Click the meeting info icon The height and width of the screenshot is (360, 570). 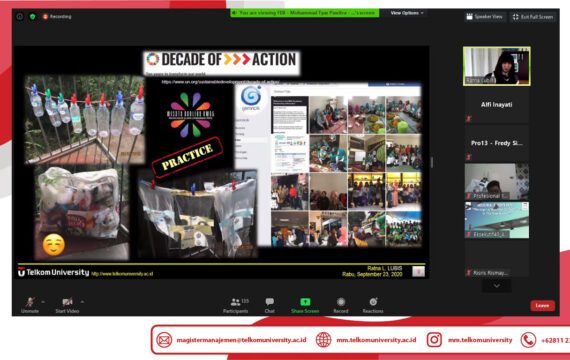pyautogui.click(x=20, y=16)
